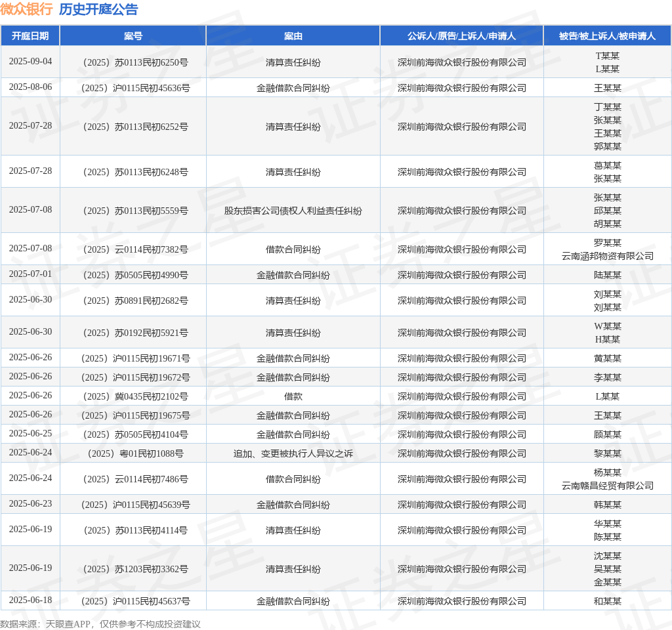Click defendant name 丁某某
The height and width of the screenshot is (630, 672).
tap(607, 107)
